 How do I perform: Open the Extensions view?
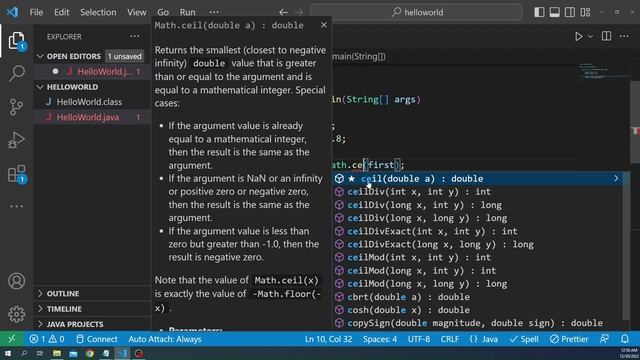[x=16, y=174]
